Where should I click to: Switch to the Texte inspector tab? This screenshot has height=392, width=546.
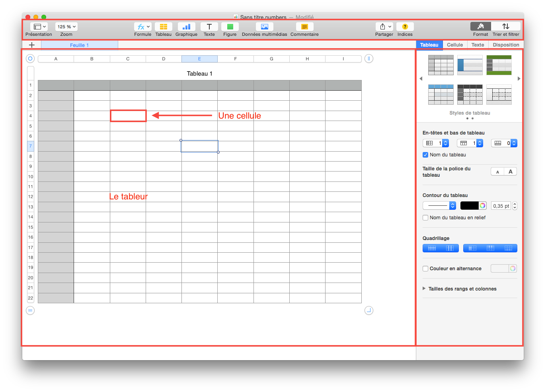(478, 45)
